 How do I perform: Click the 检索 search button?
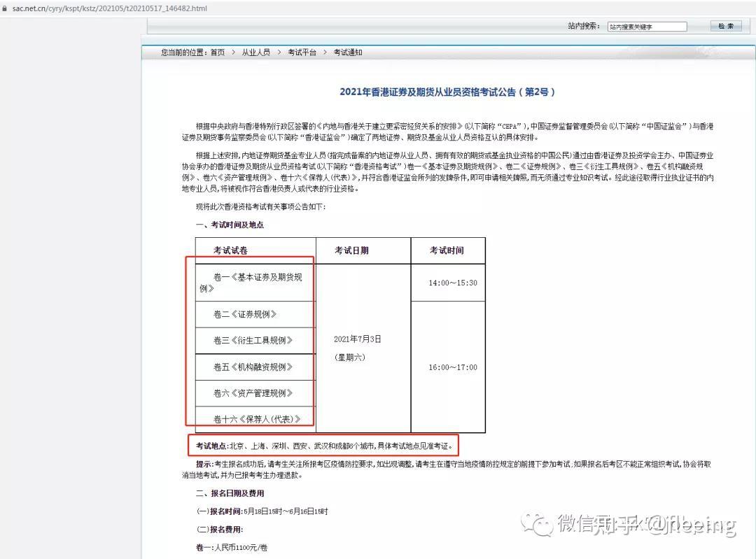point(726,25)
